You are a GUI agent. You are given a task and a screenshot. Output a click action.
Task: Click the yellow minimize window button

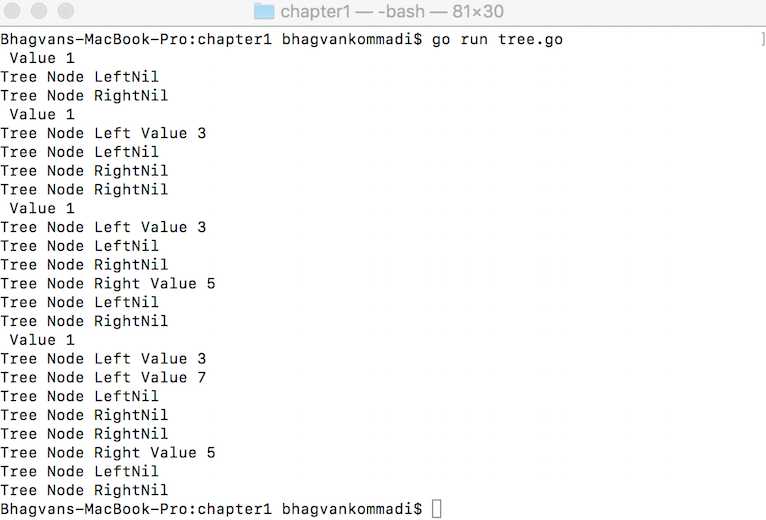(x=39, y=11)
